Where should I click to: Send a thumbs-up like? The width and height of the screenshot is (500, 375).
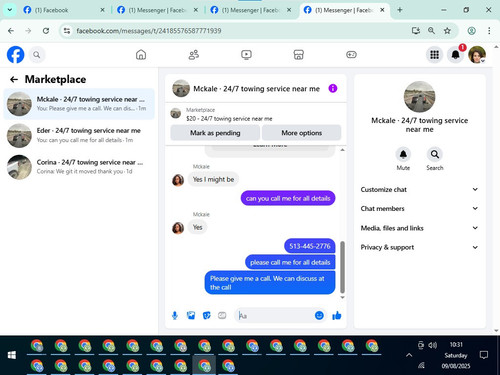pyautogui.click(x=337, y=315)
